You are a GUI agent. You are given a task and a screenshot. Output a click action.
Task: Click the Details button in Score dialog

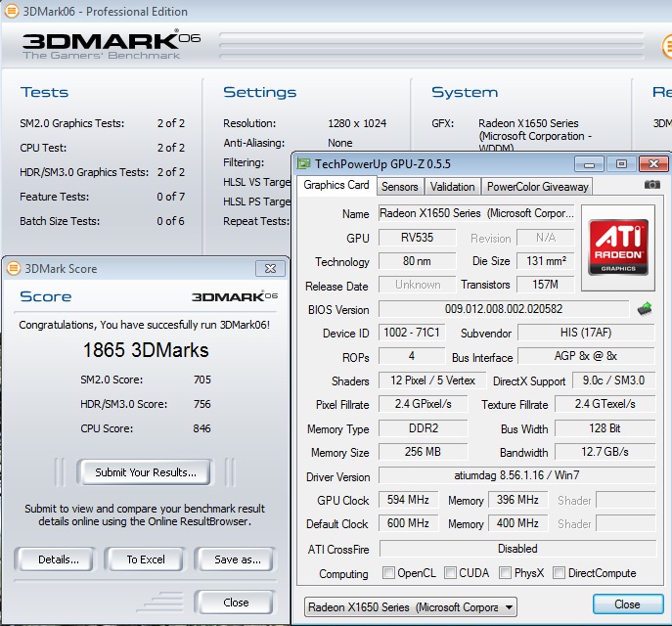click(x=55, y=559)
